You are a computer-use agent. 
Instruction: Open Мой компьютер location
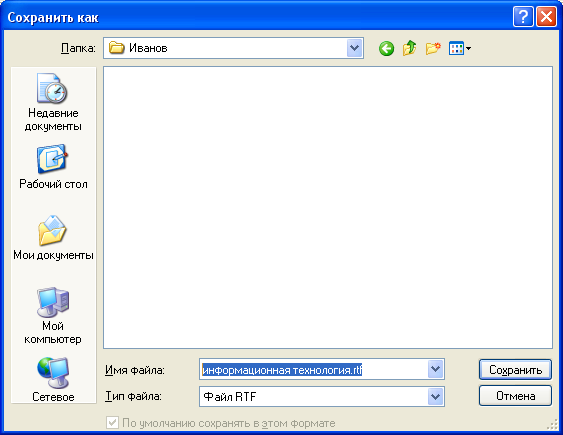click(x=53, y=315)
